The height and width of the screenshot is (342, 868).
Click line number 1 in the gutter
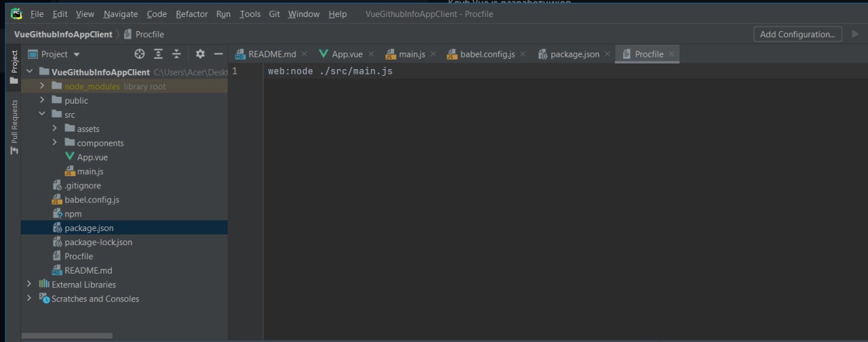tap(235, 71)
